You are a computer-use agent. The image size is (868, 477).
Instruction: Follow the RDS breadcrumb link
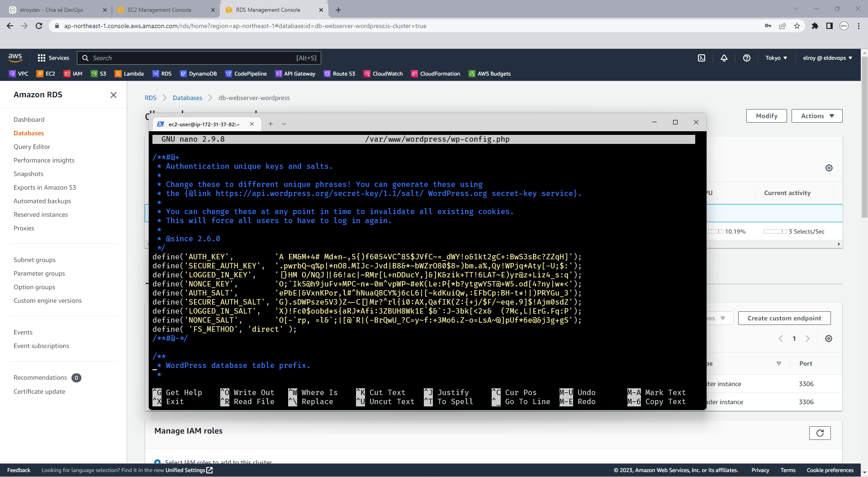point(151,98)
